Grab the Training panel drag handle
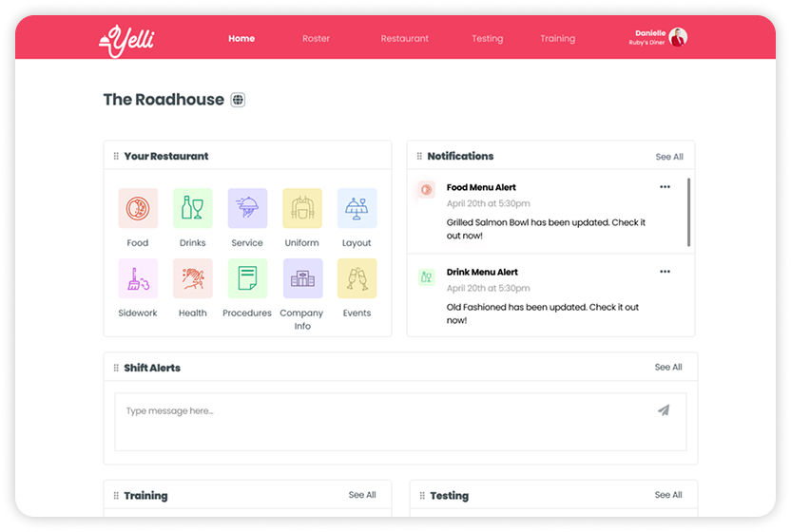Viewport: 791px width, 532px height. coord(116,495)
